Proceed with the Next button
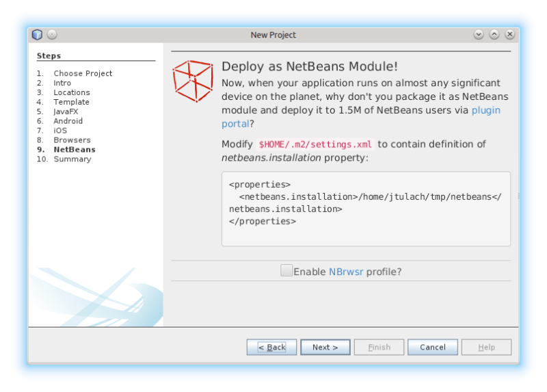Screen dimensions: 547x392 (325, 347)
